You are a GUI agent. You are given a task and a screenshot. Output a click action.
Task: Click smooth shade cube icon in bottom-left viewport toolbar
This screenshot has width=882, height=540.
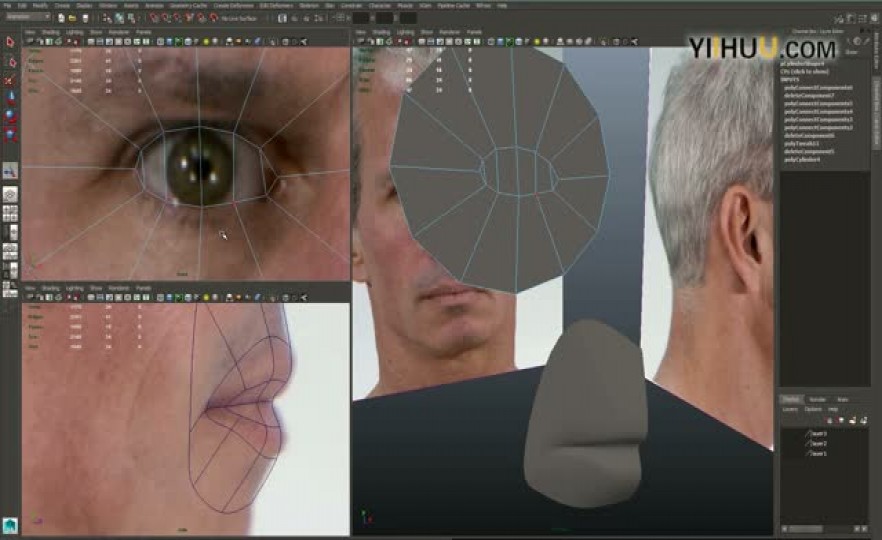coord(169,298)
